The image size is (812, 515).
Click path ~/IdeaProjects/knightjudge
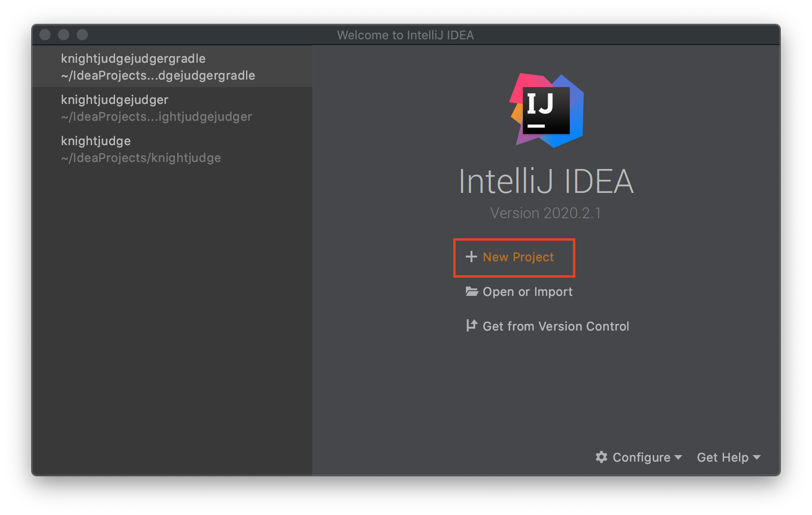[141, 158]
